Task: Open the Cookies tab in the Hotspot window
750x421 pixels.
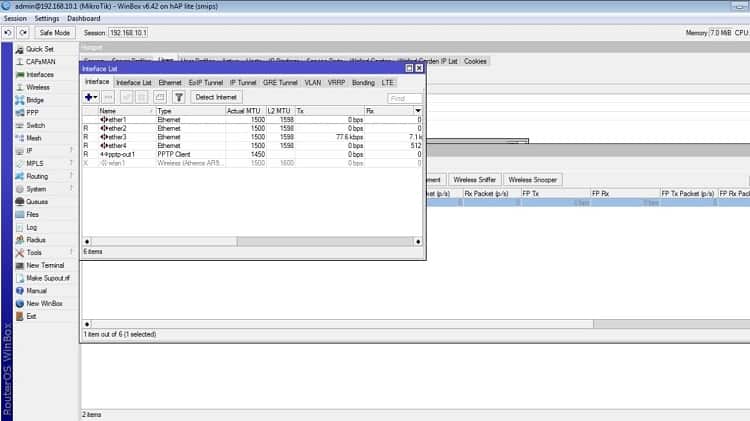Action: pyautogui.click(x=475, y=61)
